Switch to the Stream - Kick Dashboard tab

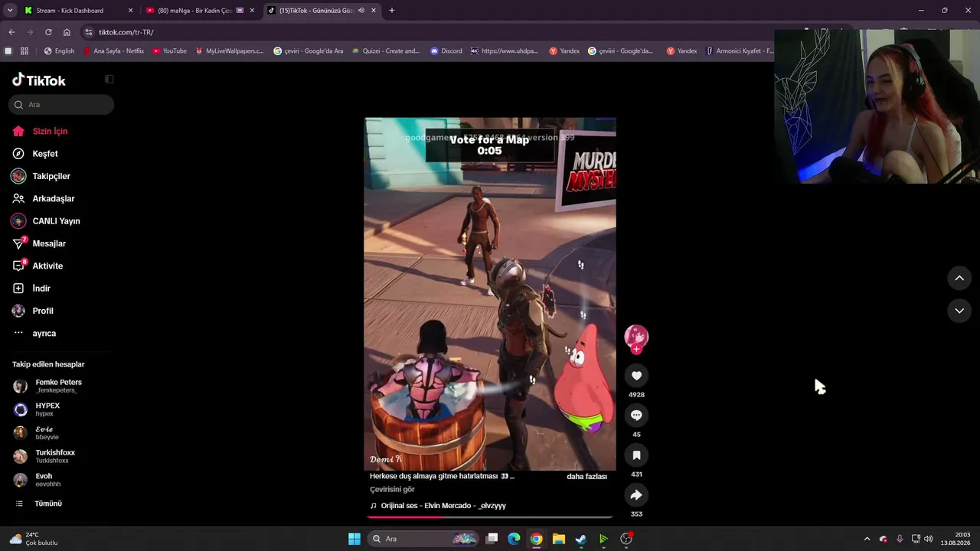pos(79,11)
